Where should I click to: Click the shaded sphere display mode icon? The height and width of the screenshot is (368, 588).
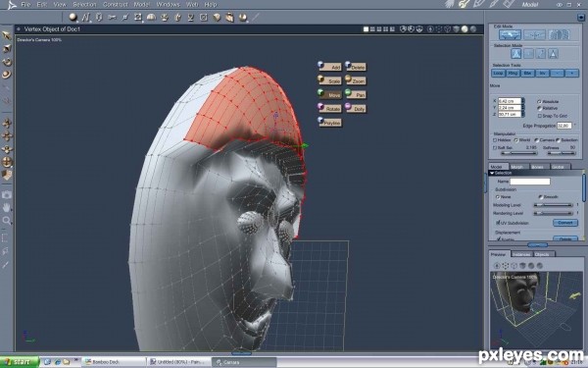point(465,28)
